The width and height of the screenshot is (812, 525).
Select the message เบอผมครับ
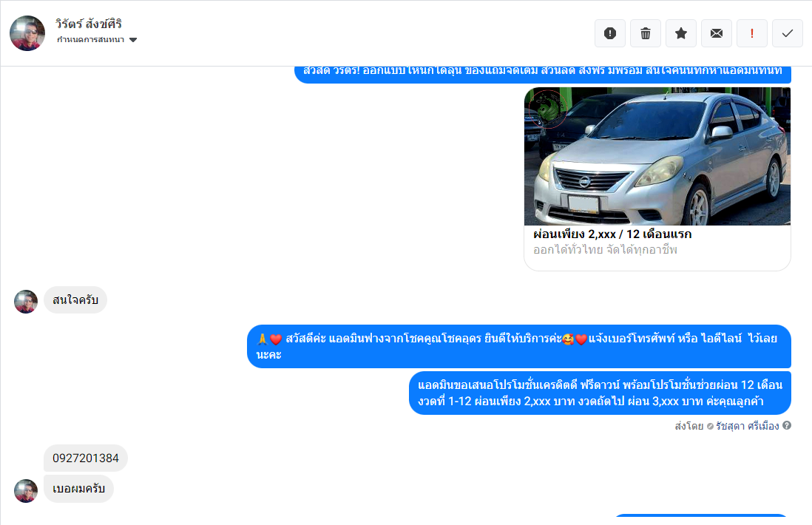(78, 489)
